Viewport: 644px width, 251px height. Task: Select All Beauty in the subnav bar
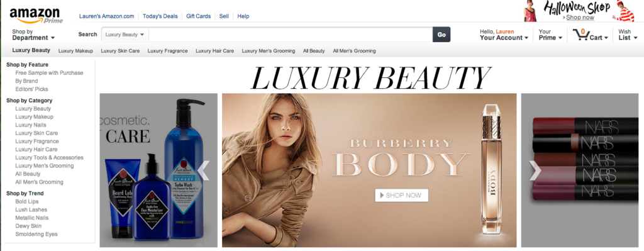[x=314, y=51]
